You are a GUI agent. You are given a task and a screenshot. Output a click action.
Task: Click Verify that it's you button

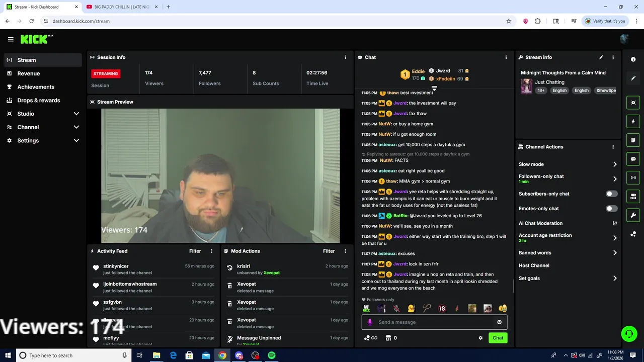click(x=605, y=21)
